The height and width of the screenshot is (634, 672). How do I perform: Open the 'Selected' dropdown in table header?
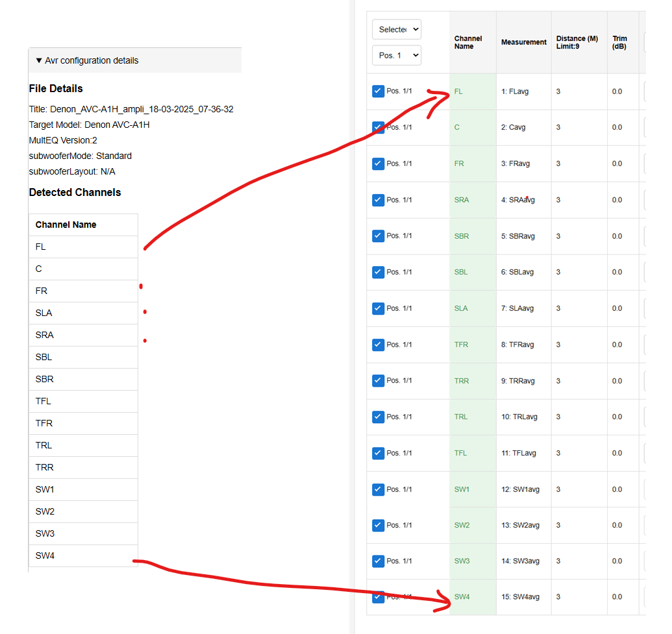(397, 29)
